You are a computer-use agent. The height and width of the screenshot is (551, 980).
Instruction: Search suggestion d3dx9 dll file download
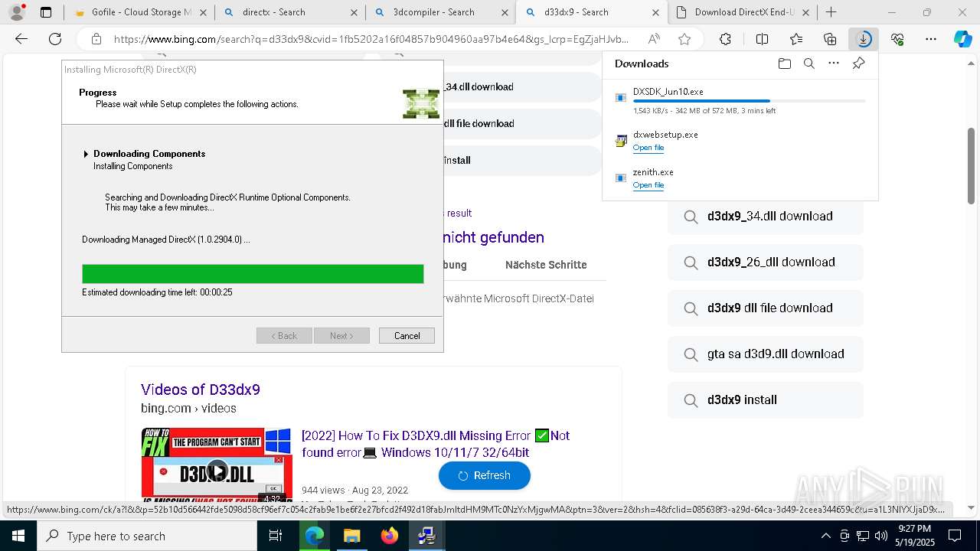point(766,308)
